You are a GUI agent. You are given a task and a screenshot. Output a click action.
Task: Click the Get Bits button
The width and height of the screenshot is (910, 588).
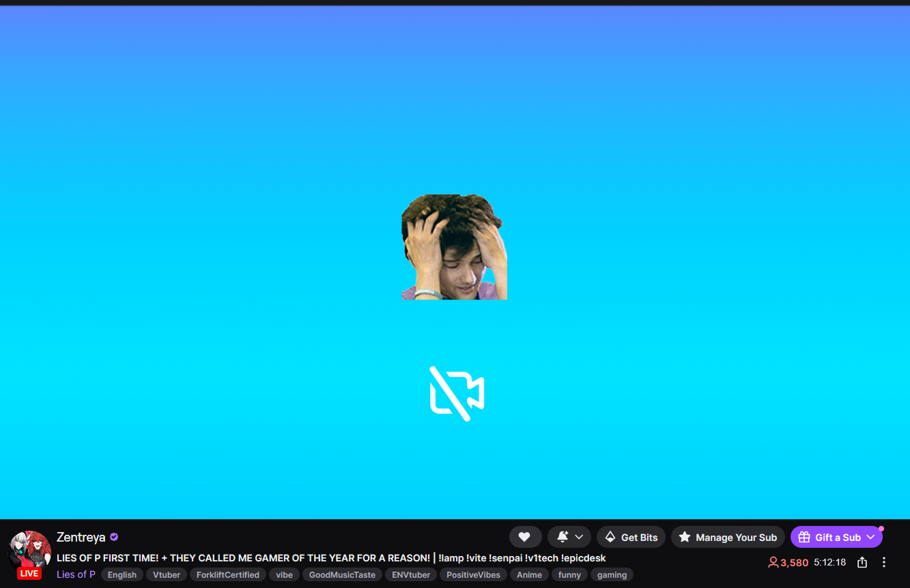pyautogui.click(x=631, y=538)
